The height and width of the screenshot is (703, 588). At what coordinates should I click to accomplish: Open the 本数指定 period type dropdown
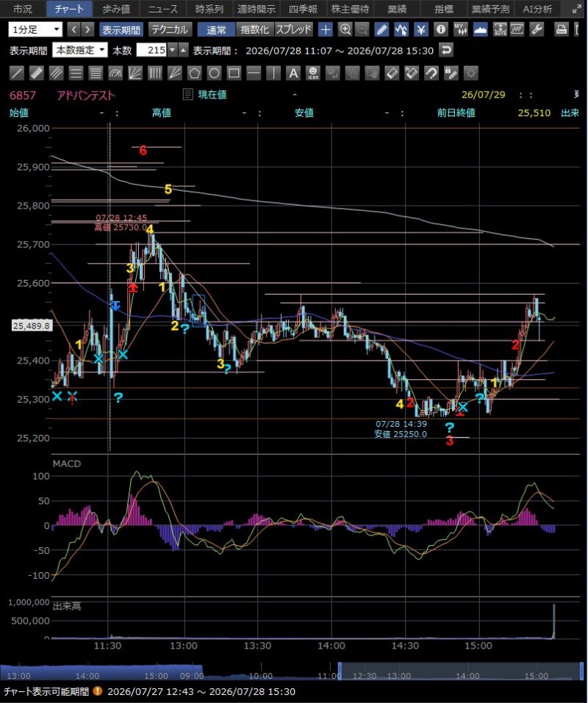80,50
